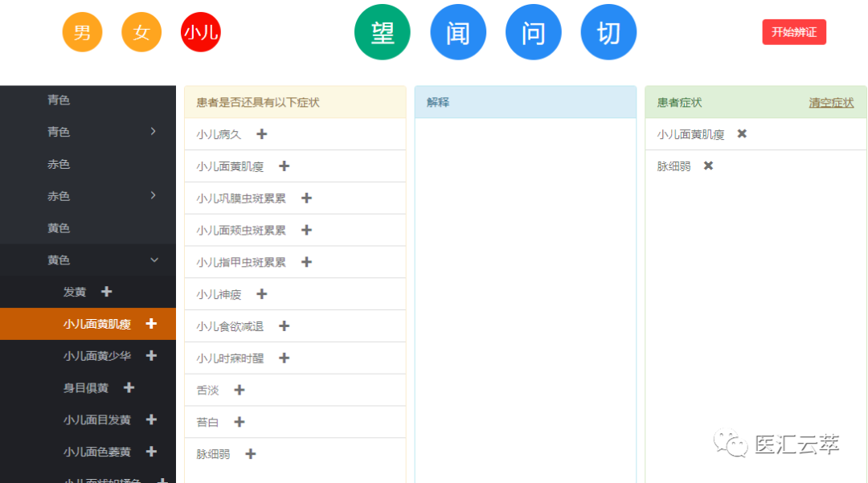Choose the red 小儿 patient type circle
This screenshot has width=868, height=483.
200,32
